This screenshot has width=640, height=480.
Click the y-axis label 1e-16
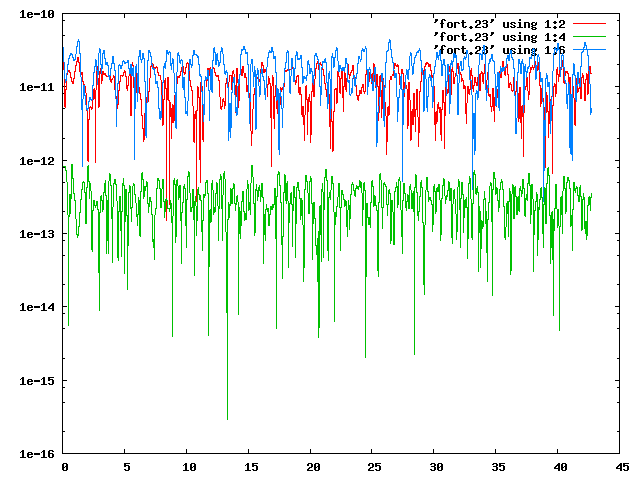coord(37,454)
